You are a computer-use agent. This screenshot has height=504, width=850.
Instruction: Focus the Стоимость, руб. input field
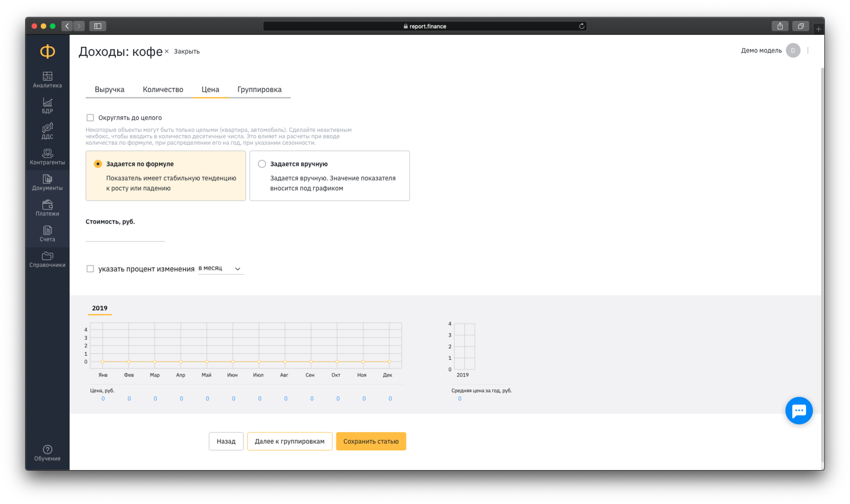[125, 235]
